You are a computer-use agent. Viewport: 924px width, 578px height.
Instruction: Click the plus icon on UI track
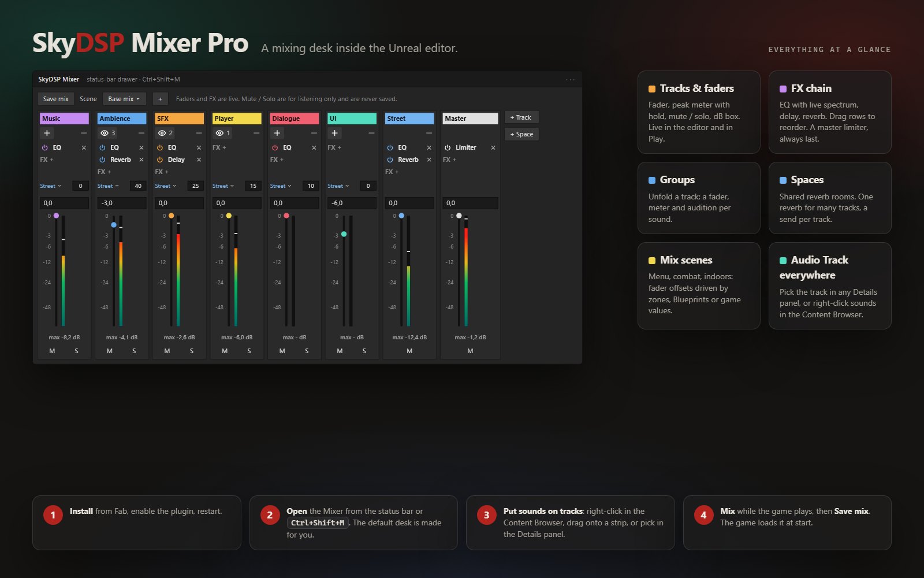pos(334,133)
